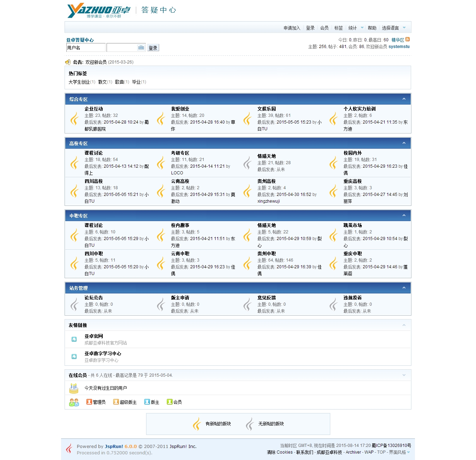Open the 用户名 login type selector
This screenshot has width=476, height=460.
86,48
